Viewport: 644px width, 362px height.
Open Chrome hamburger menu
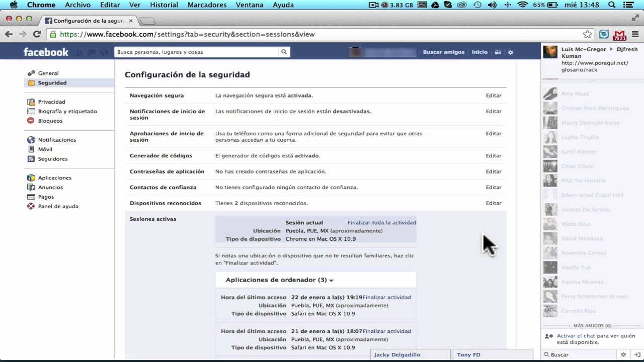pos(635,34)
